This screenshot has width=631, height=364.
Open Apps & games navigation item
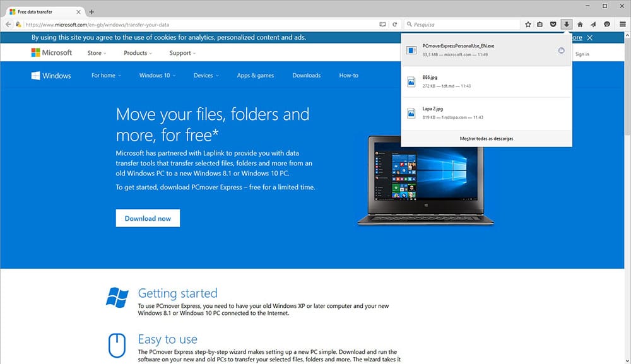256,76
